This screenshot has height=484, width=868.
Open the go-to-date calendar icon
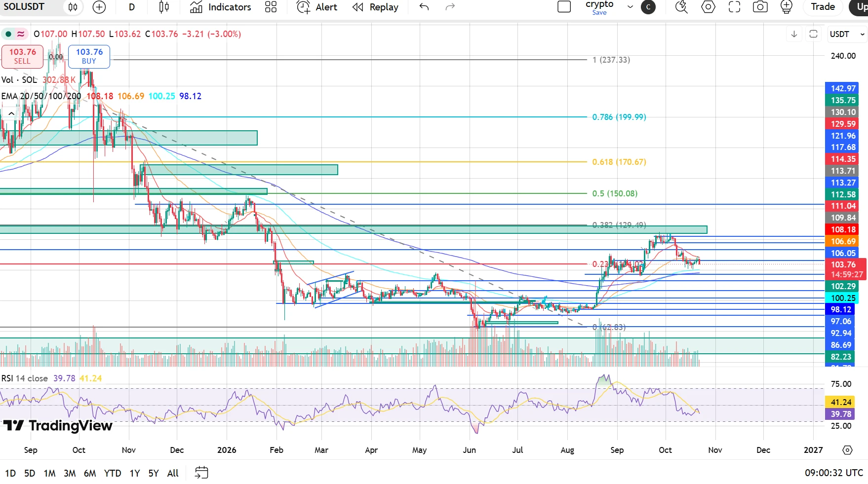click(x=201, y=473)
